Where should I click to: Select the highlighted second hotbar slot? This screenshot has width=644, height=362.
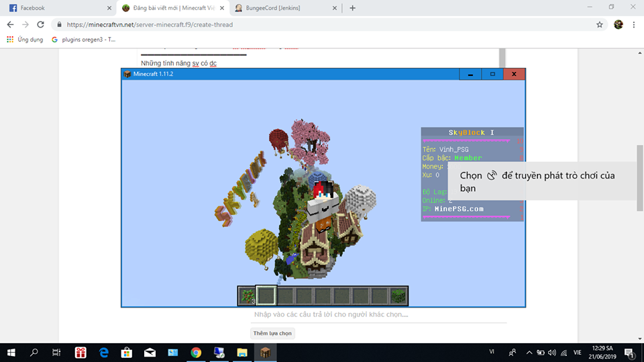coord(266,296)
